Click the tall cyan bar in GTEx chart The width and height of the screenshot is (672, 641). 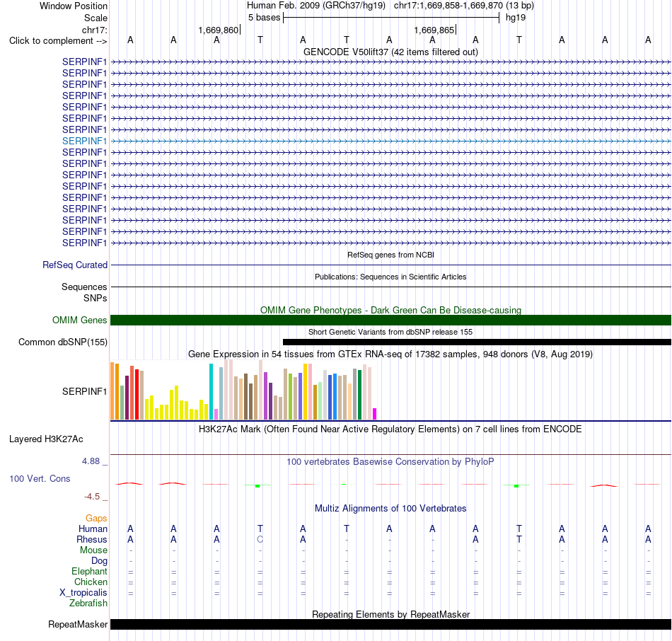(x=211, y=391)
